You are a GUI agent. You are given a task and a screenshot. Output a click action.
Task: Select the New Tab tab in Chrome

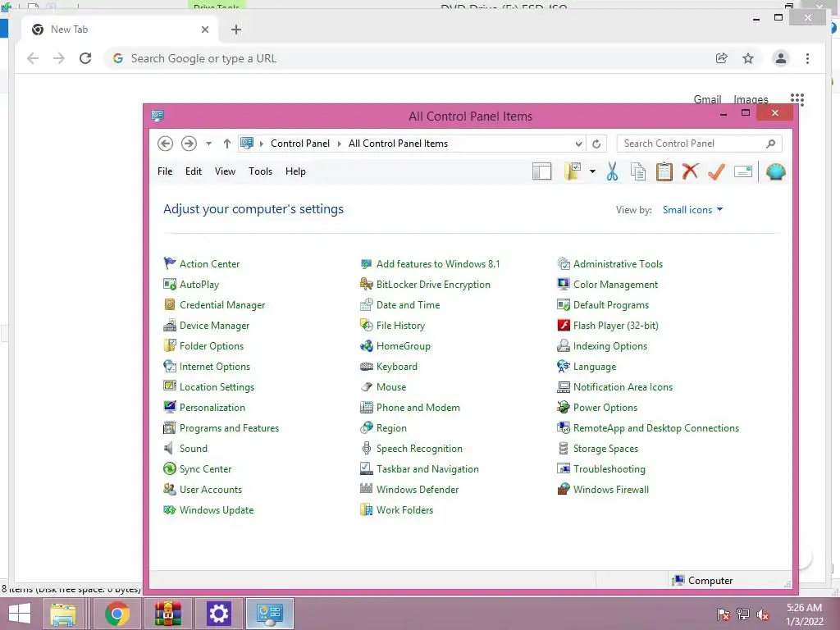pos(118,30)
